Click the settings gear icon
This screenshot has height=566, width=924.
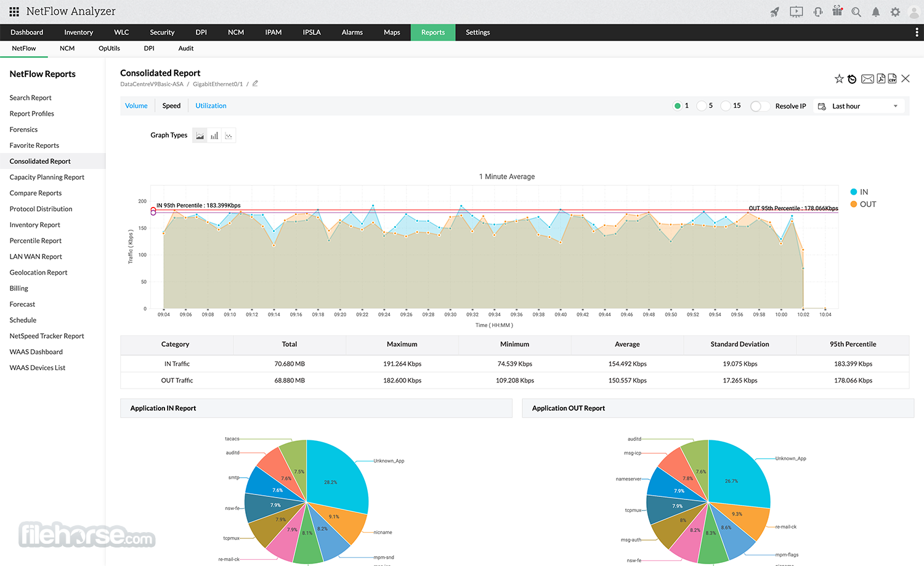coord(895,12)
